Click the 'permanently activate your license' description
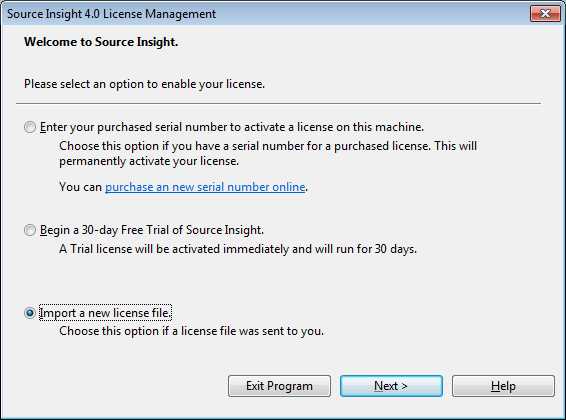 268,153
